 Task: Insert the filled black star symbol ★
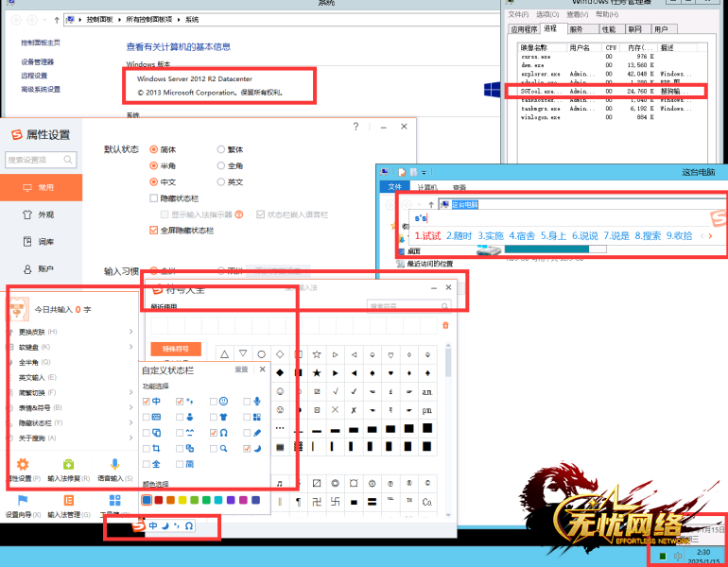[317, 373]
